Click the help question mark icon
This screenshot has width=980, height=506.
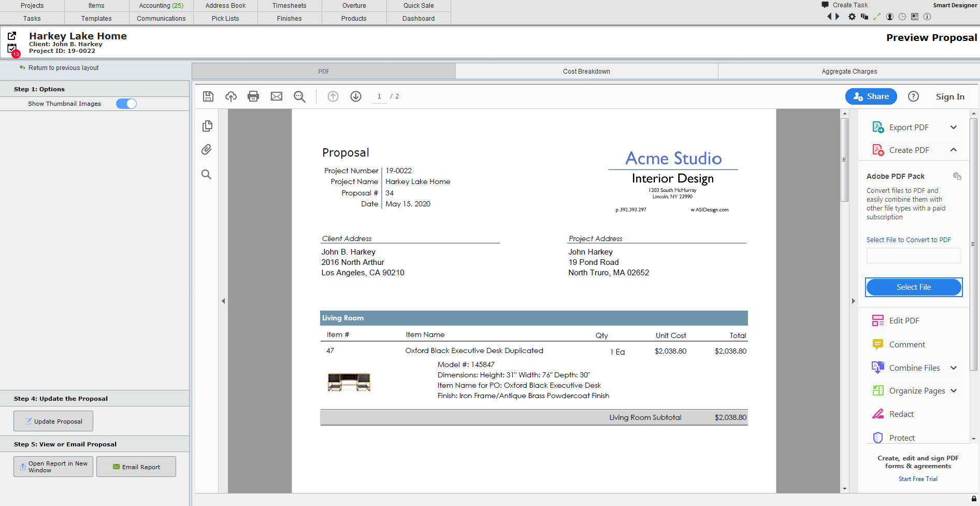[x=914, y=96]
